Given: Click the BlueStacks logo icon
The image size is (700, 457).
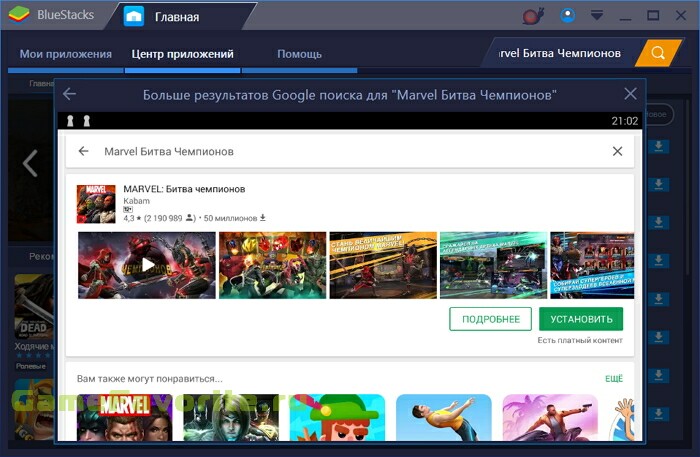Looking at the screenshot, I should 19,15.
